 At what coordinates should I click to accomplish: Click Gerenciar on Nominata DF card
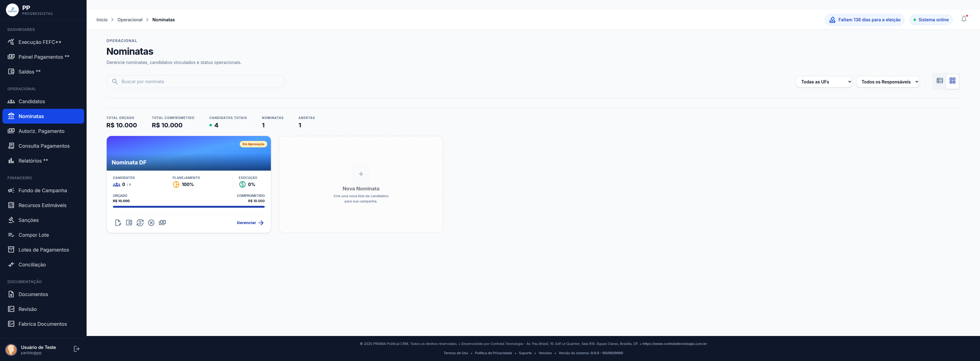coord(250,223)
